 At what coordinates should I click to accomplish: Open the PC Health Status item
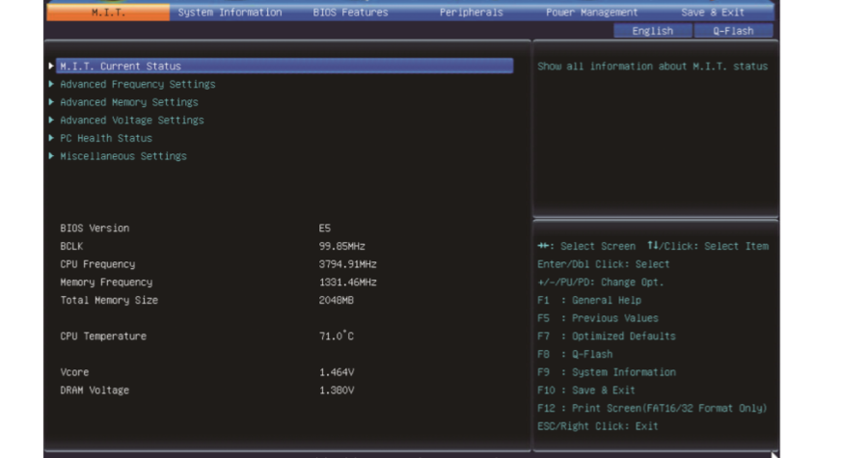tap(105, 138)
